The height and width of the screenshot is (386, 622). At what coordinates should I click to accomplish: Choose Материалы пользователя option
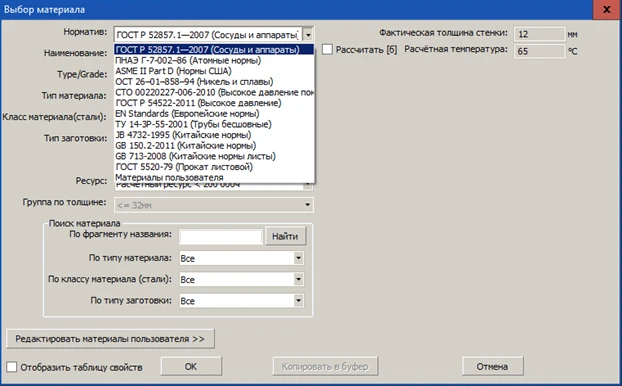[214, 177]
